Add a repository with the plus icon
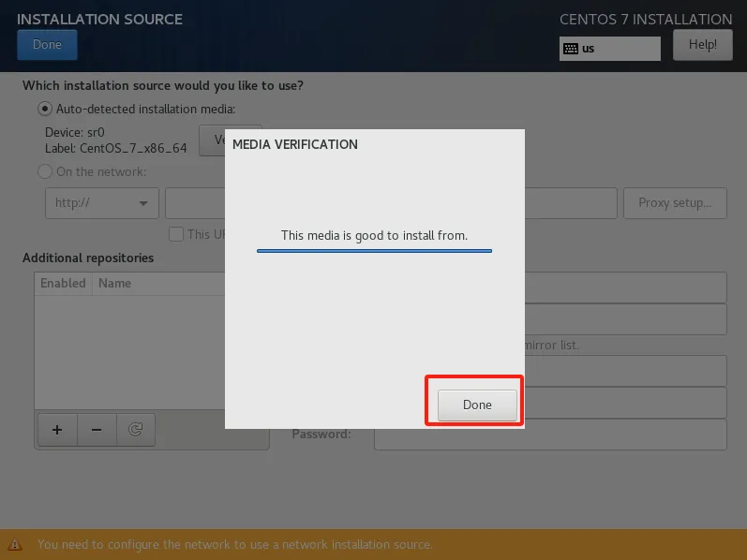This screenshot has width=747, height=560. click(57, 430)
